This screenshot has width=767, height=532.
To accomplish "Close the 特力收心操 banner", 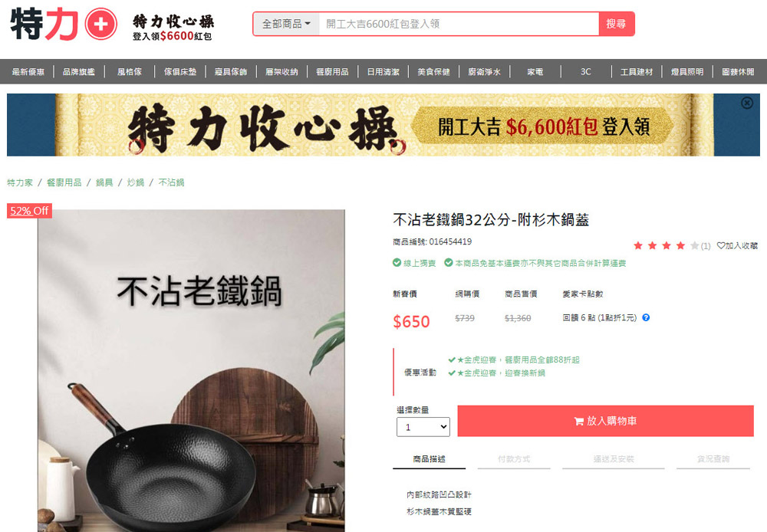I will [x=746, y=103].
